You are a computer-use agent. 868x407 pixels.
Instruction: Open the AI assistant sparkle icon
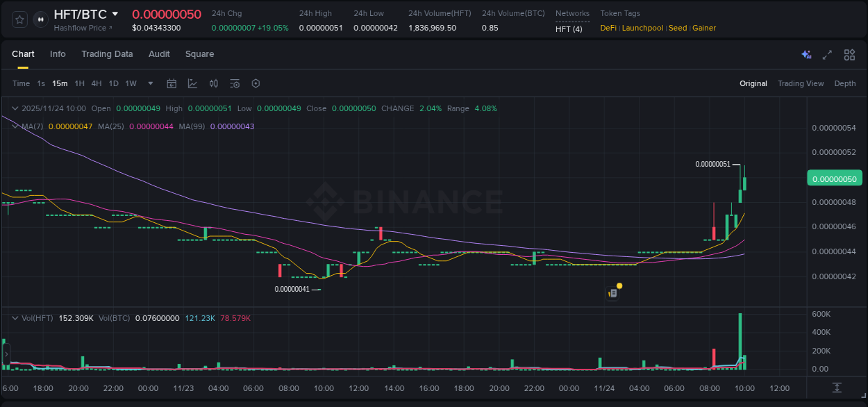(x=806, y=54)
